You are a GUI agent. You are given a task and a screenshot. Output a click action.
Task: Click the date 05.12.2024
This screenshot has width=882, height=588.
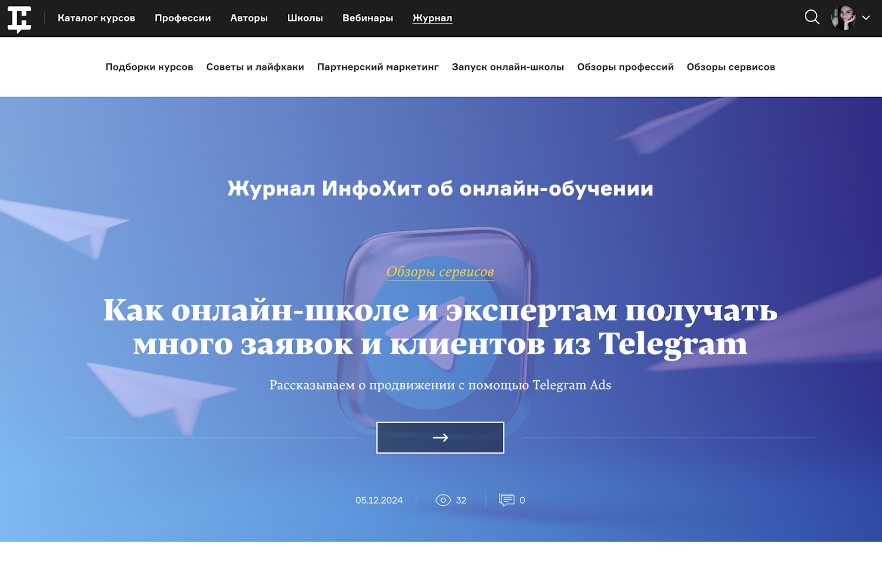379,500
